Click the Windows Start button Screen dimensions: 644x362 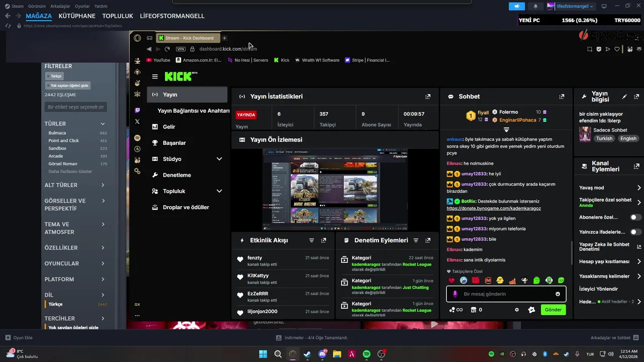(263, 354)
